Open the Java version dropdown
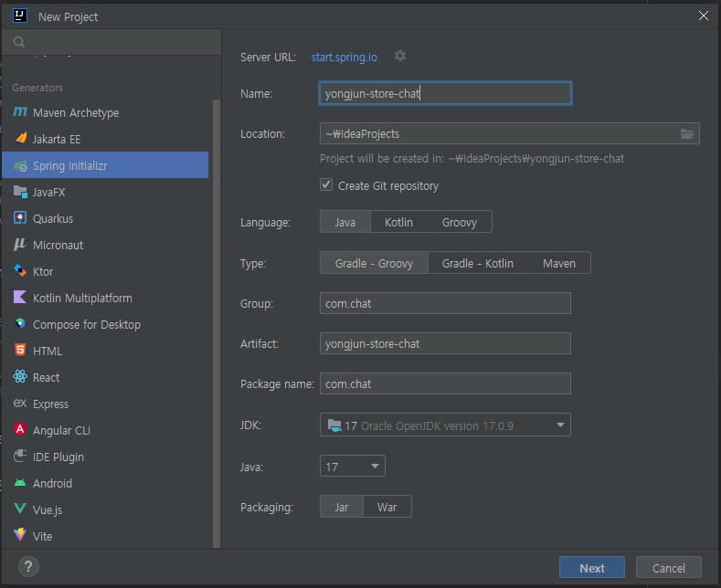Image resolution: width=721 pixels, height=588 pixels. pyautogui.click(x=352, y=467)
